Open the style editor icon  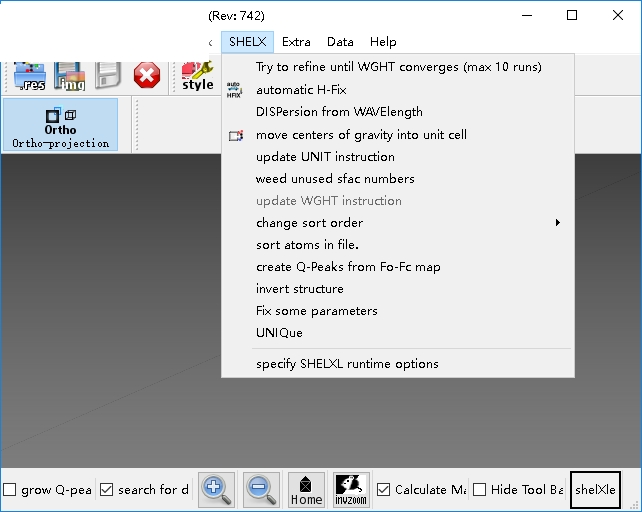coord(198,76)
